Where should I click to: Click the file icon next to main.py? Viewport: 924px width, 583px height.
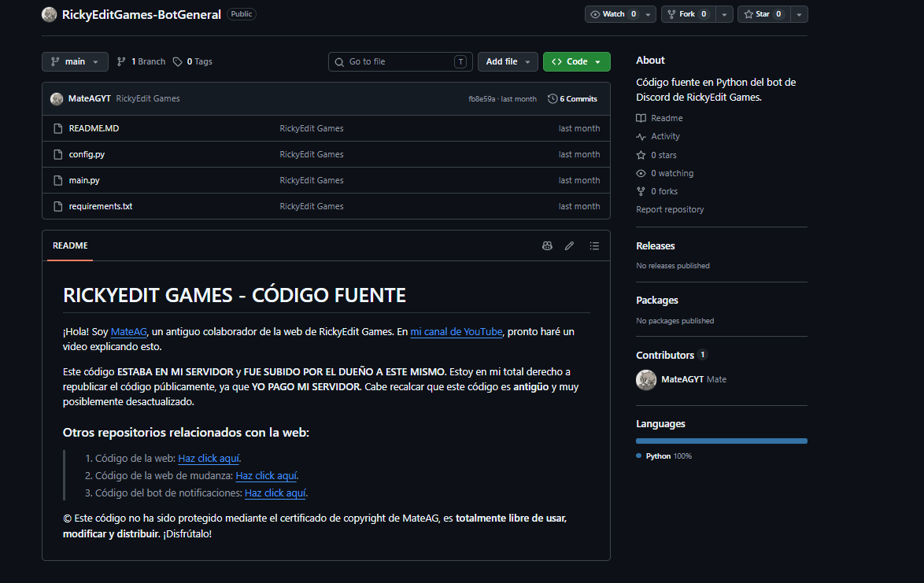57,180
